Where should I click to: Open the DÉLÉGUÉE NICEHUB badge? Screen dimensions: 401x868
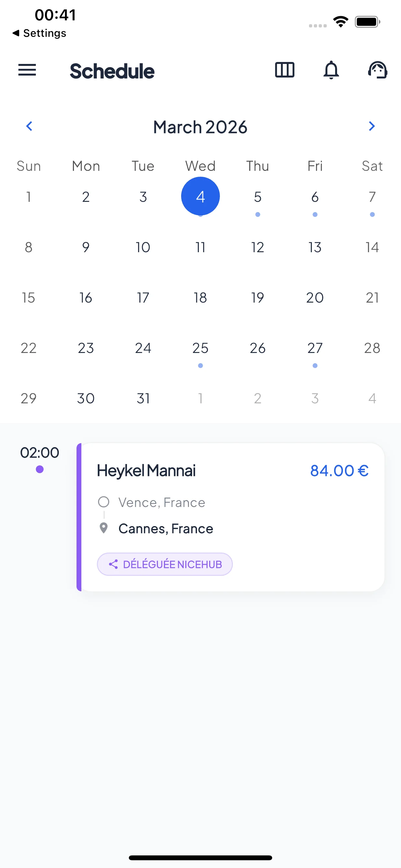[164, 564]
